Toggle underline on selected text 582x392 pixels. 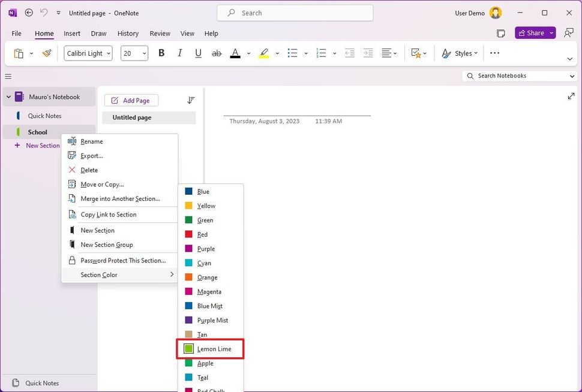pos(198,53)
